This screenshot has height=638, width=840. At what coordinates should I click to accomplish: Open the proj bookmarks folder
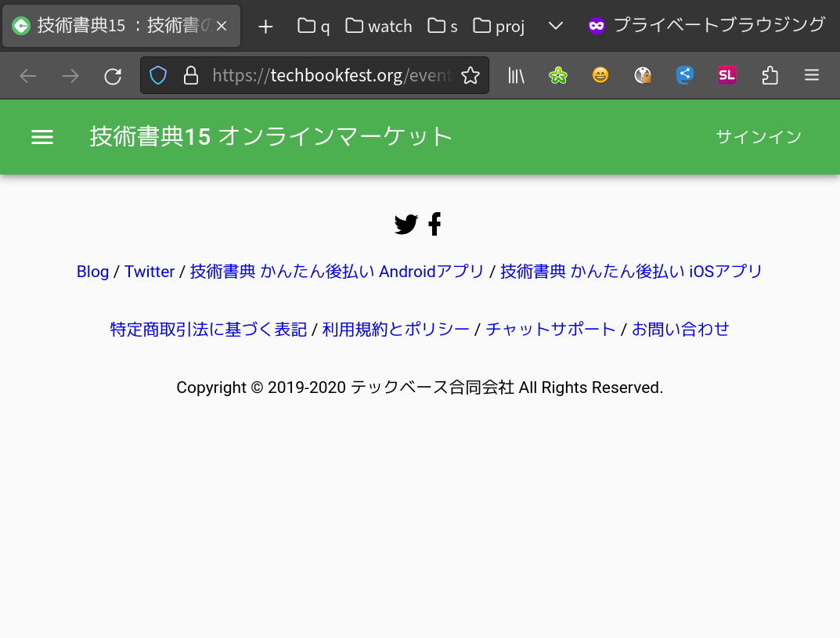(x=499, y=26)
